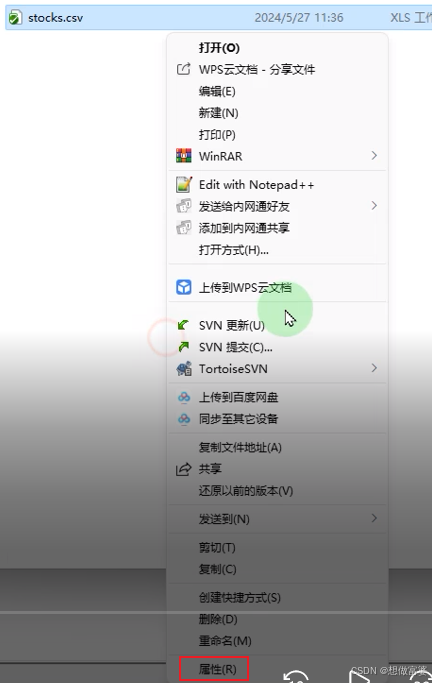
Task: Click the Notepad++ icon beside Edit entry
Action: click(x=184, y=184)
